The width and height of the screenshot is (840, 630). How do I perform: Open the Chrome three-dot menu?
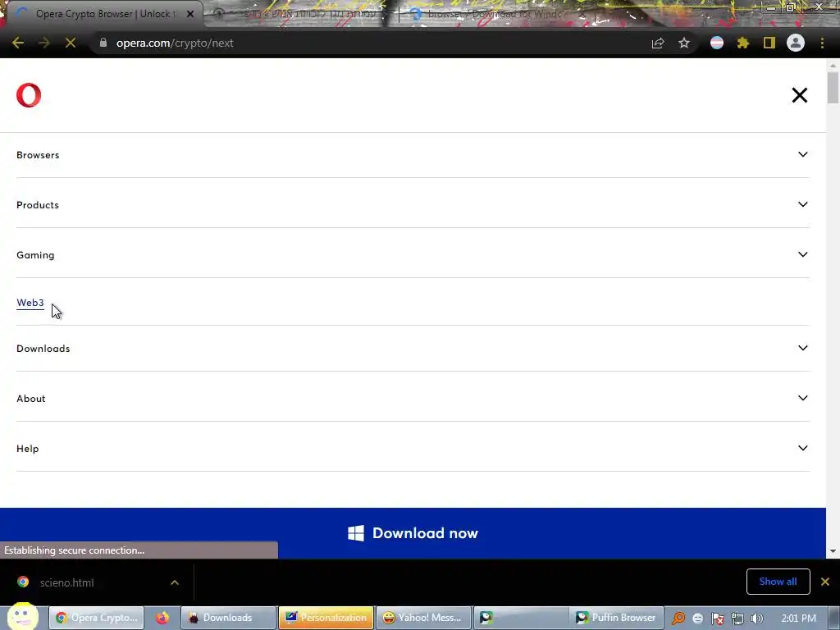point(822,43)
